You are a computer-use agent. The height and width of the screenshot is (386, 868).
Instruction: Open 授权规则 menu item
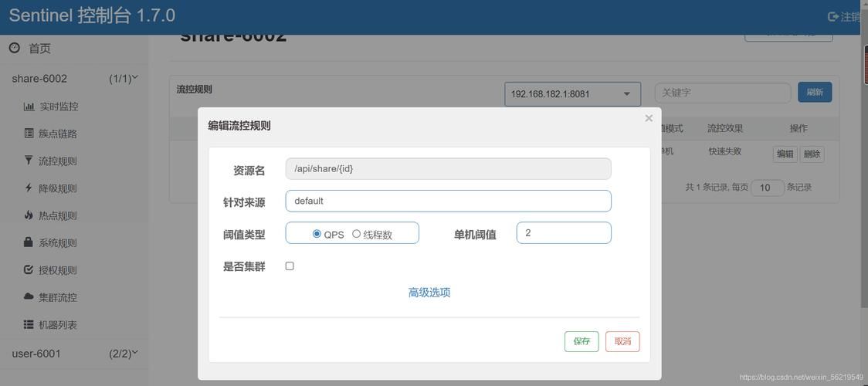(58, 270)
